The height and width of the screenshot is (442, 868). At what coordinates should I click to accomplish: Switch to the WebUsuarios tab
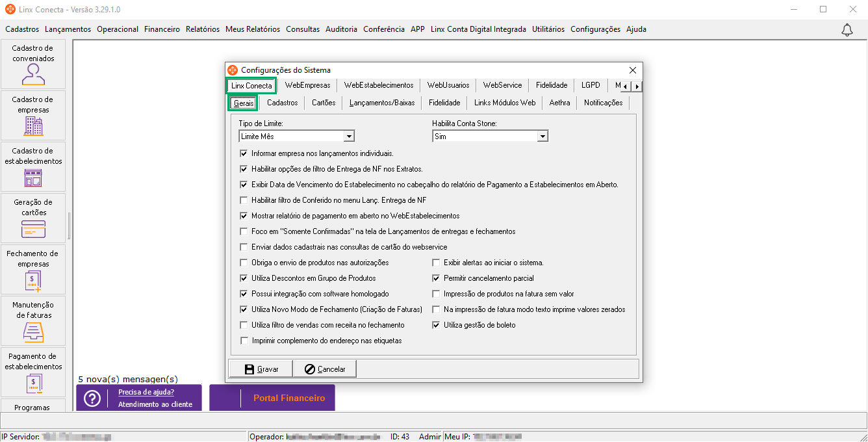pos(448,86)
